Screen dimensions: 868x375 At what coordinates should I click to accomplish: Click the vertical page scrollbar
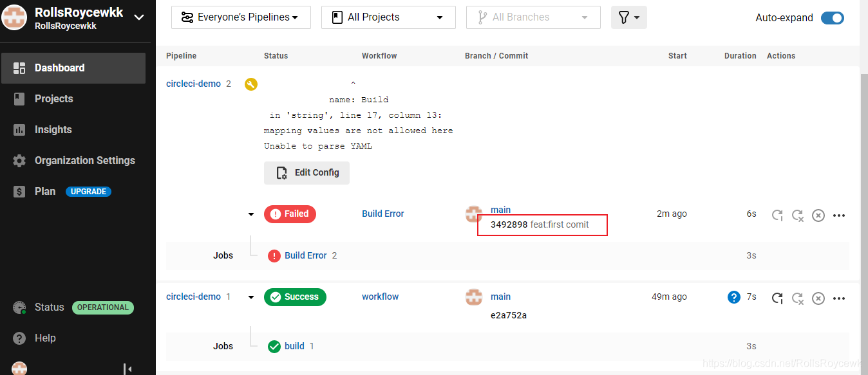863,219
